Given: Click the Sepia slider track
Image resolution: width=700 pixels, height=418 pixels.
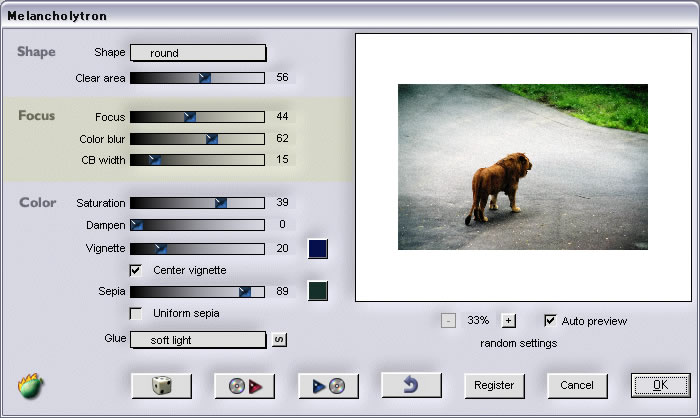Looking at the screenshot, I should [197, 292].
